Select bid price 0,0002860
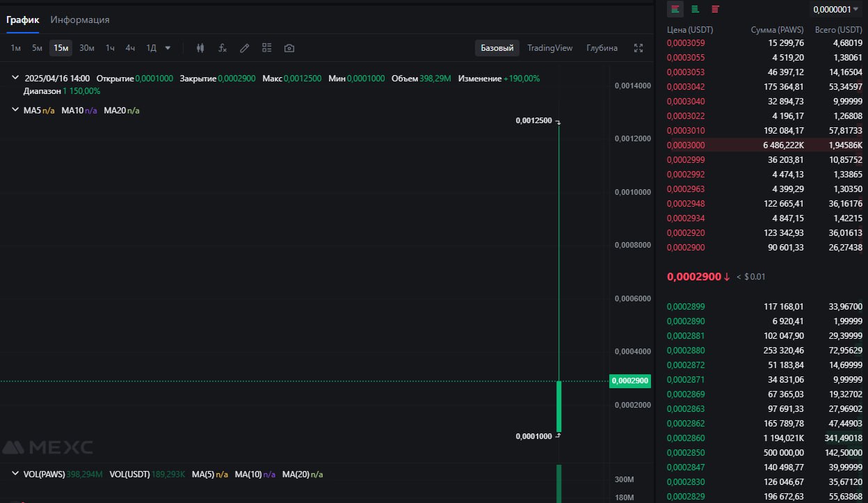Screen dimensions: 868x503 pos(686,438)
